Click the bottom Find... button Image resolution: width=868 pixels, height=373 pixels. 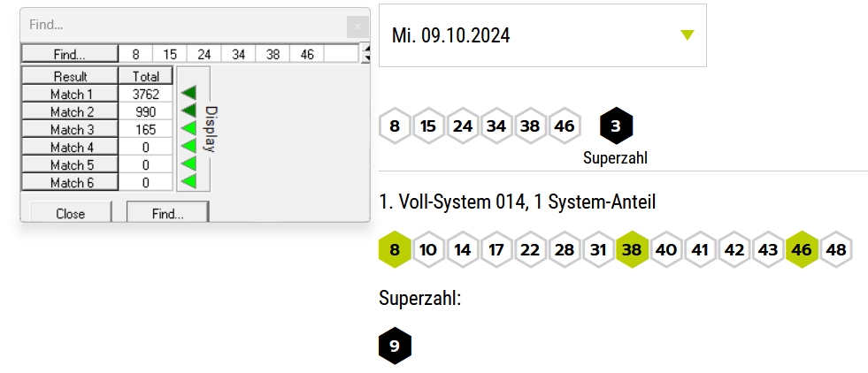tap(168, 212)
